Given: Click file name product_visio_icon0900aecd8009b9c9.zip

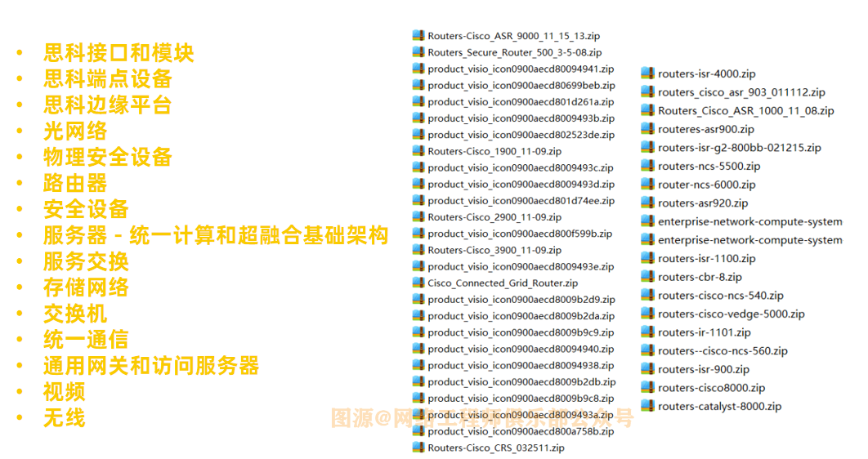Looking at the screenshot, I should [521, 332].
